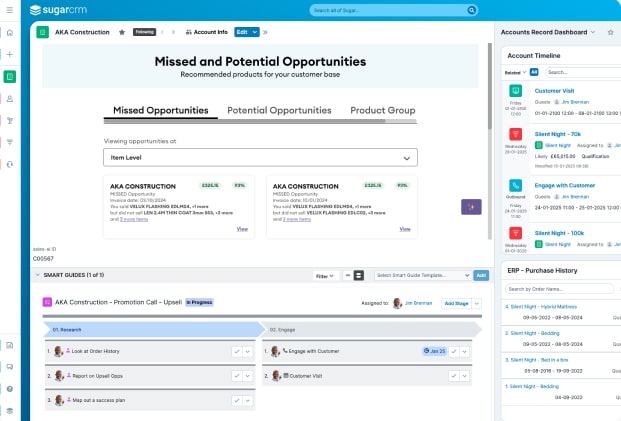Favorite AKA Construction with the star icon
This screenshot has width=621, height=421.
coord(122,32)
